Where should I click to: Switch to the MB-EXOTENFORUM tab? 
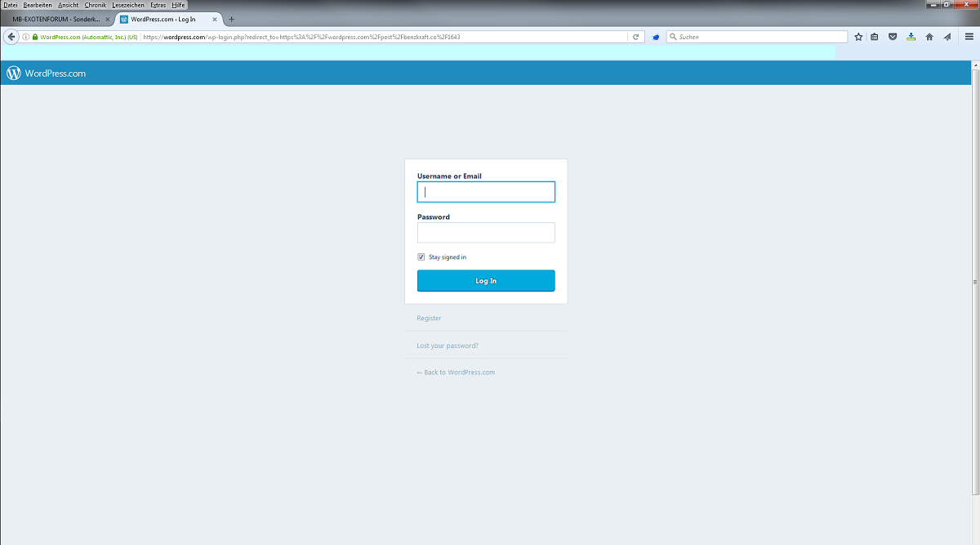click(x=56, y=19)
